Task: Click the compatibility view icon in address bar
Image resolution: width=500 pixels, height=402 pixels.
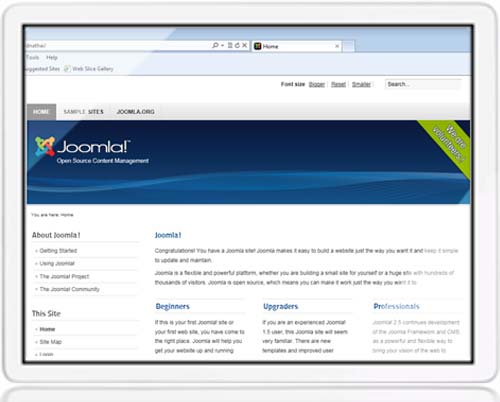Action: click(x=230, y=45)
